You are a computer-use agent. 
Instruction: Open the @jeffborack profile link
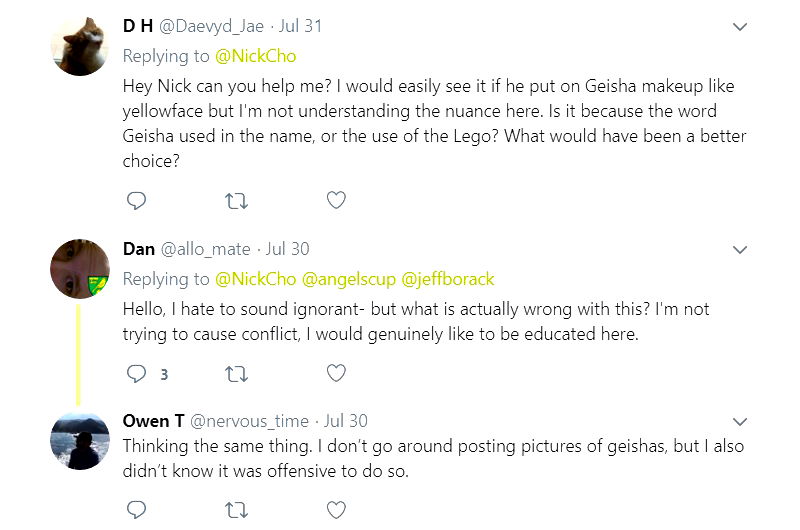point(447,279)
